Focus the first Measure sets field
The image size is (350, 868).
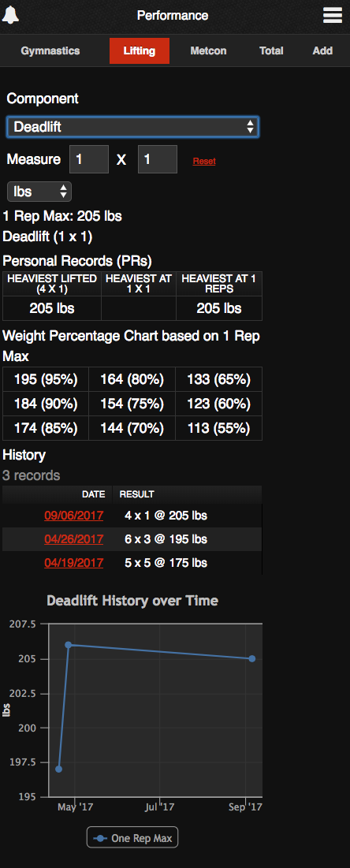89,159
